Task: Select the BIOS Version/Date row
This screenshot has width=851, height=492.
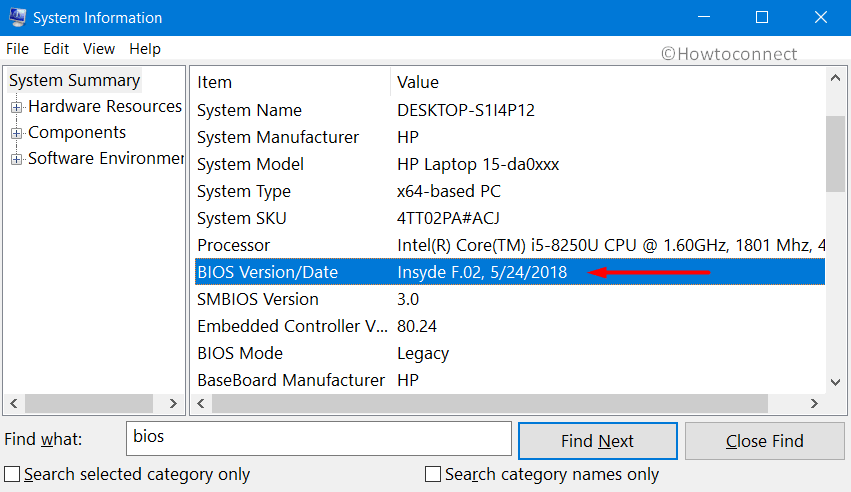Action: 510,272
